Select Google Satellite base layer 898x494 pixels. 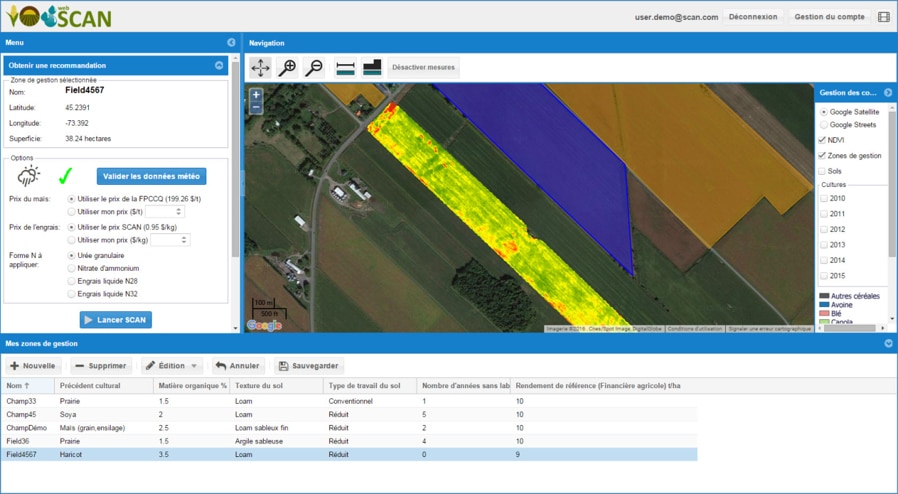(824, 112)
